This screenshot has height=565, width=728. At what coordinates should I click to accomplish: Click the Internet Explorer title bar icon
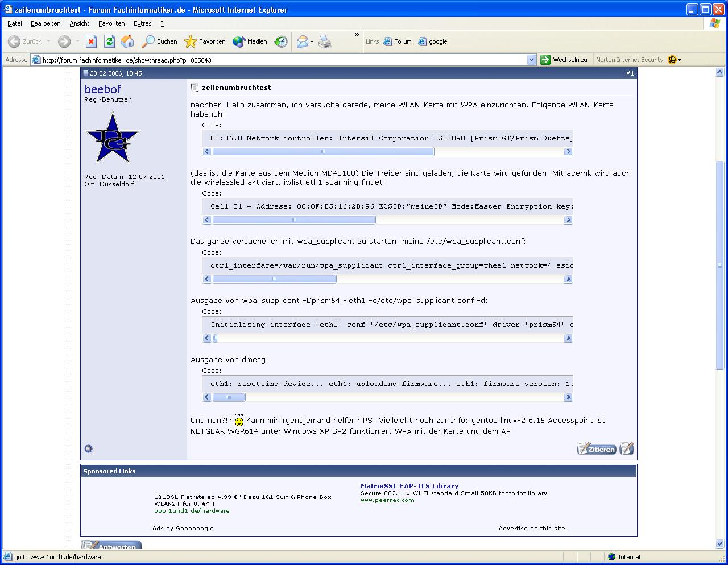pos(8,10)
